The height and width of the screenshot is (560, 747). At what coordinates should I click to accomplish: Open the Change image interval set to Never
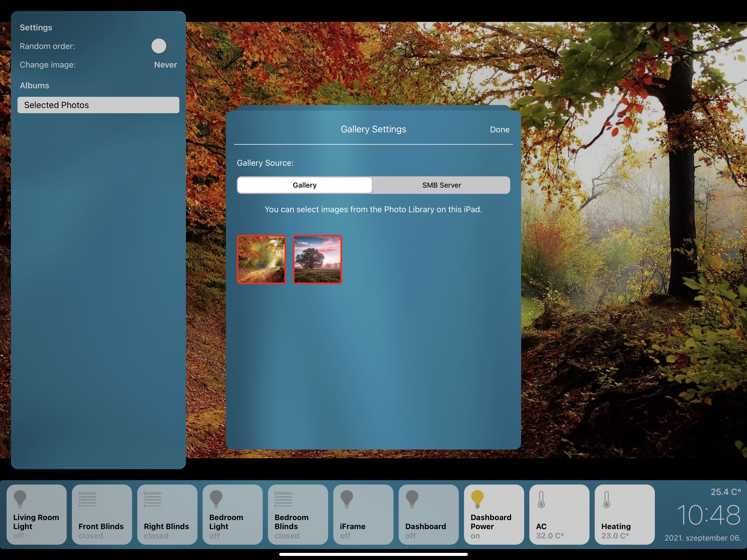tap(165, 65)
